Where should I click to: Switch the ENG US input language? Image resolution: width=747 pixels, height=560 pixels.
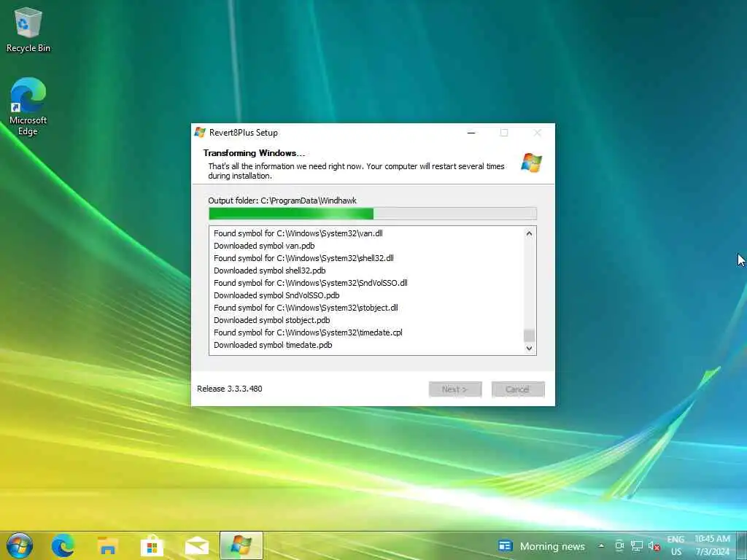tap(676, 545)
